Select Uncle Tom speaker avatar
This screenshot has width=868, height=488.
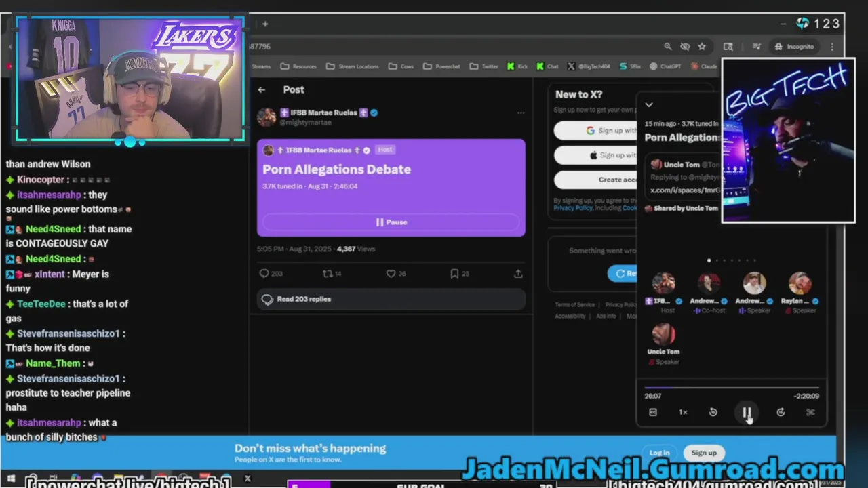tap(663, 334)
